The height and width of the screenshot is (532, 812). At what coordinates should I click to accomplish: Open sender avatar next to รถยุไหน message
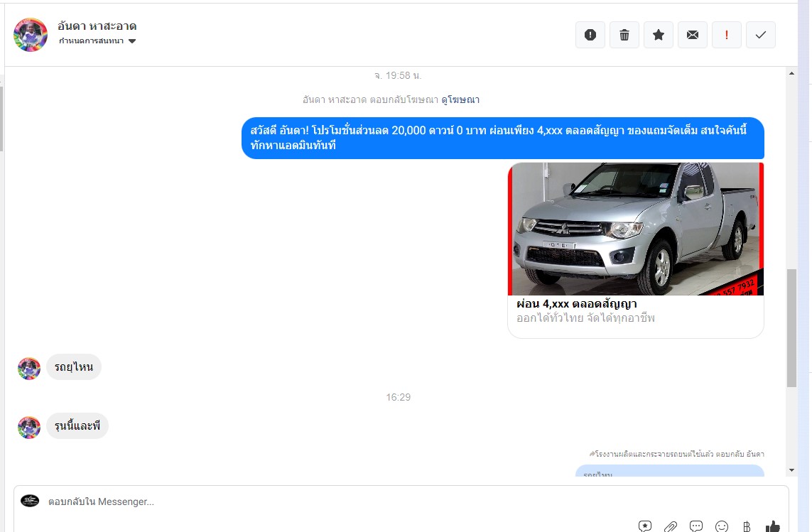click(29, 369)
